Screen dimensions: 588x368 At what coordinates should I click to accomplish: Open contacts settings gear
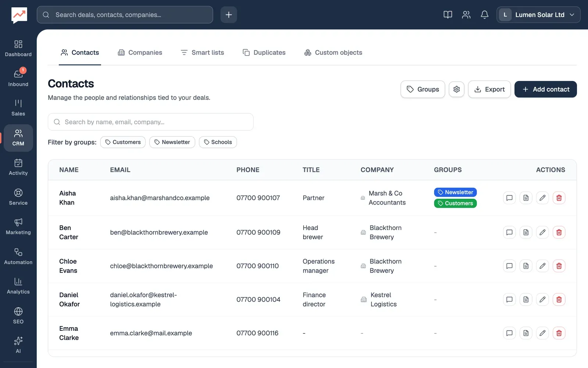[456, 89]
